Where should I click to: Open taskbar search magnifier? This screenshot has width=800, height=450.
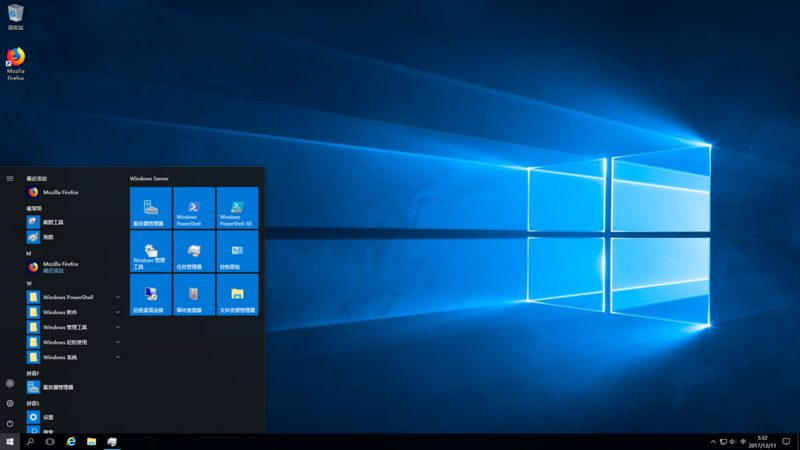tap(30, 442)
